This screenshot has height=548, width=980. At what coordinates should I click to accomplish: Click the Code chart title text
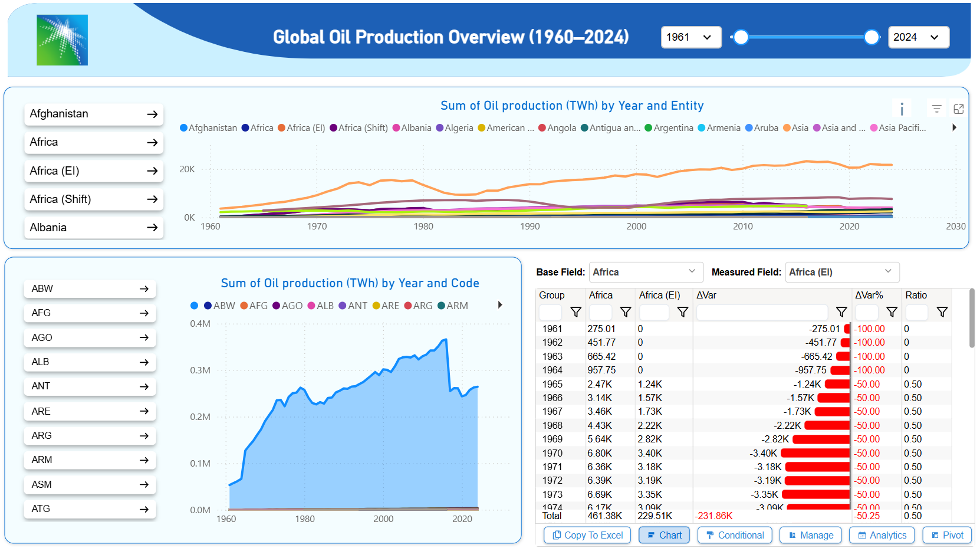tap(350, 283)
